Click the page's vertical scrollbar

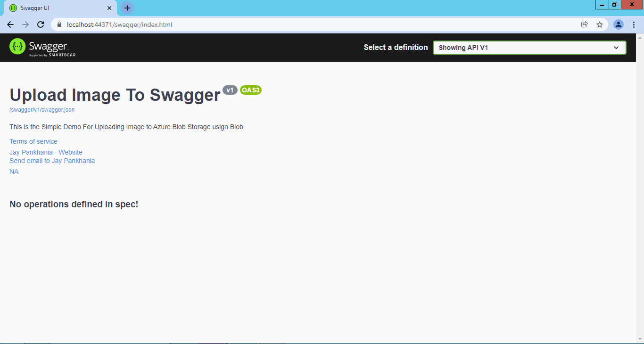(640, 188)
